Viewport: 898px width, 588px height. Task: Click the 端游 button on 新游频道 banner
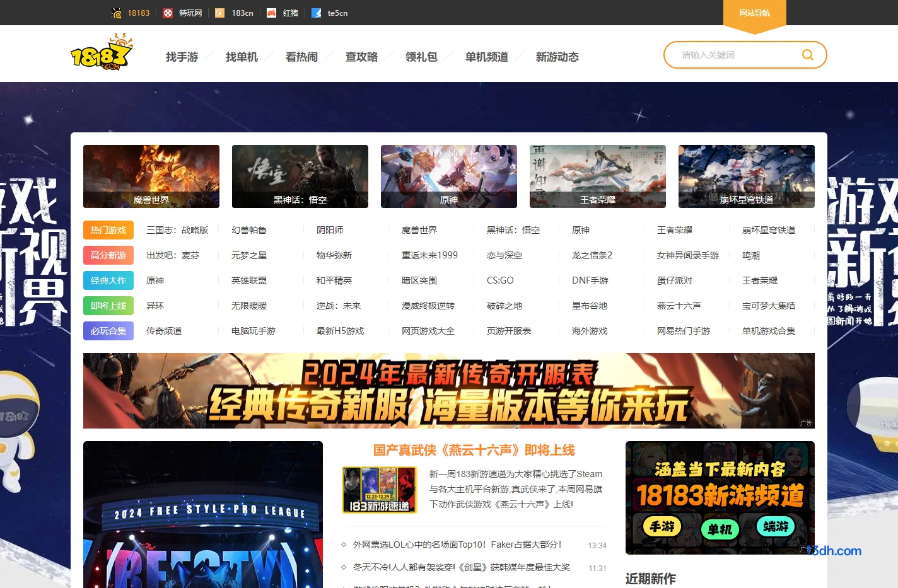tap(776, 526)
